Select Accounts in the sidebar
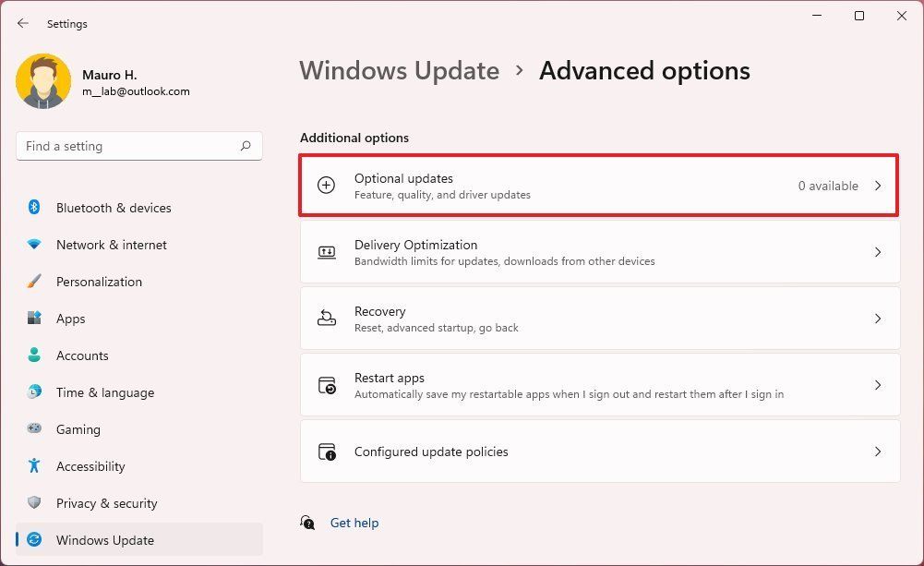This screenshot has width=924, height=566. [82, 355]
